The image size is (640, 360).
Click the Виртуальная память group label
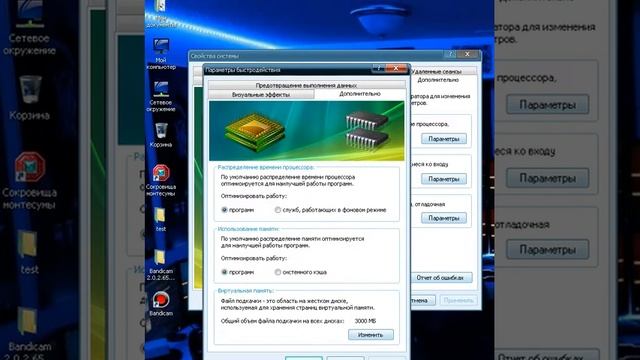point(245,291)
